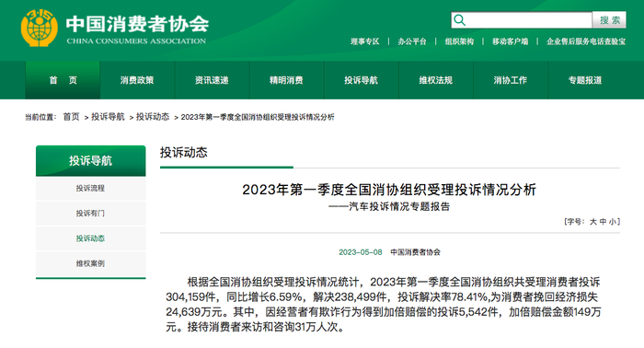644x348 pixels.
Task: Open the 精明消费 navigation menu
Action: click(287, 80)
